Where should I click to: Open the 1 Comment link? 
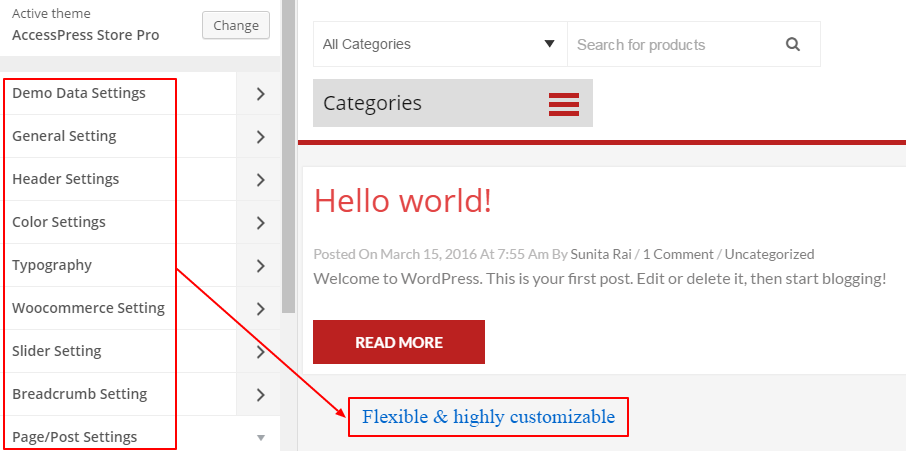678,254
